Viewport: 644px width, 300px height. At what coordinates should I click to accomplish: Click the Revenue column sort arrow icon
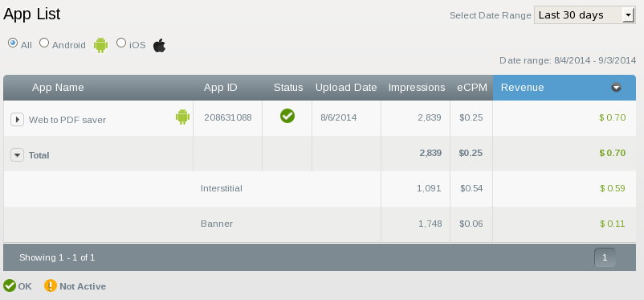coord(616,87)
